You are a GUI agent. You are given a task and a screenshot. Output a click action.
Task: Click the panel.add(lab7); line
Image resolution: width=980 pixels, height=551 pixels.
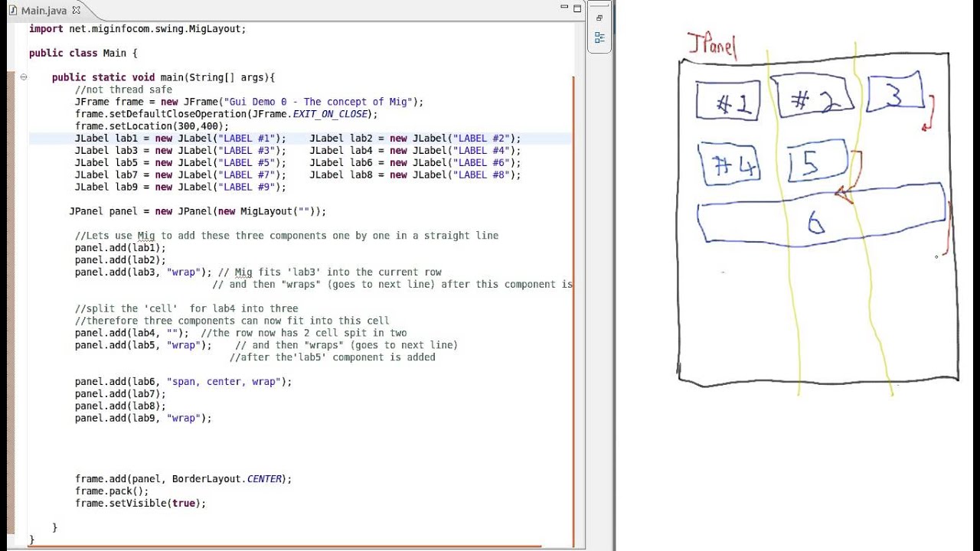tap(120, 394)
